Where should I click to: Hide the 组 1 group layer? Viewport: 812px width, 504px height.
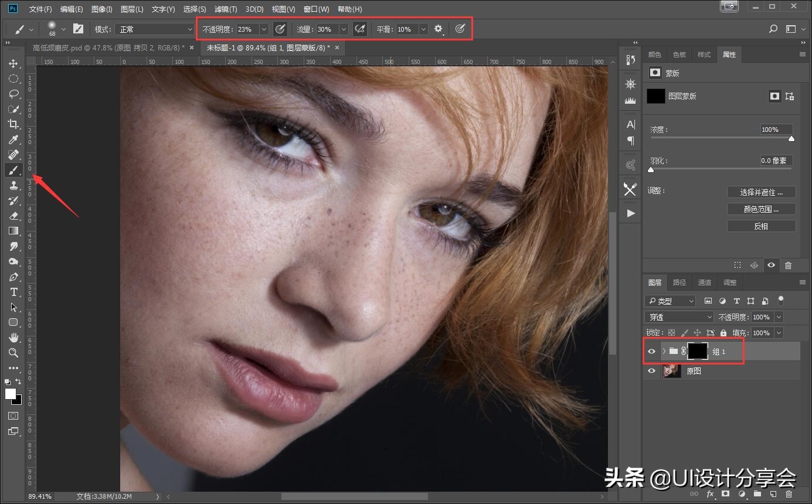(x=651, y=351)
